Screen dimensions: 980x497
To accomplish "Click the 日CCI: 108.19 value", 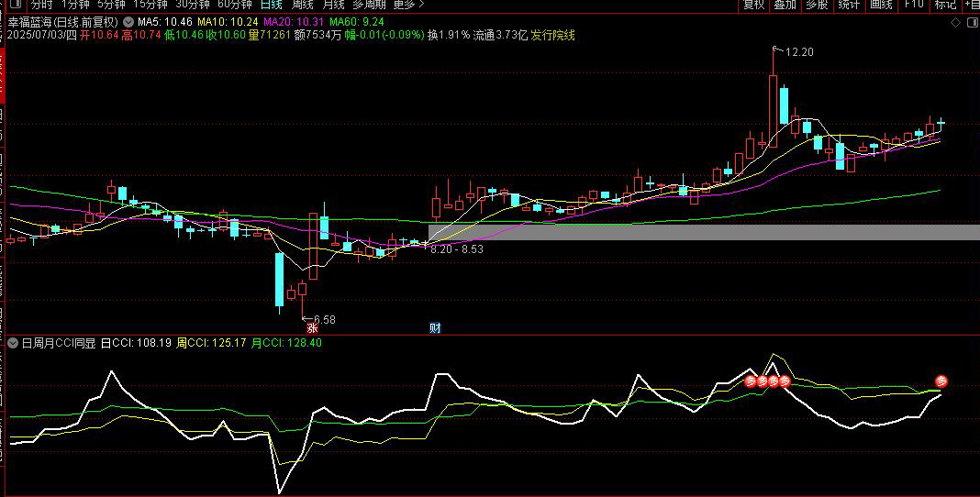I will [x=136, y=343].
